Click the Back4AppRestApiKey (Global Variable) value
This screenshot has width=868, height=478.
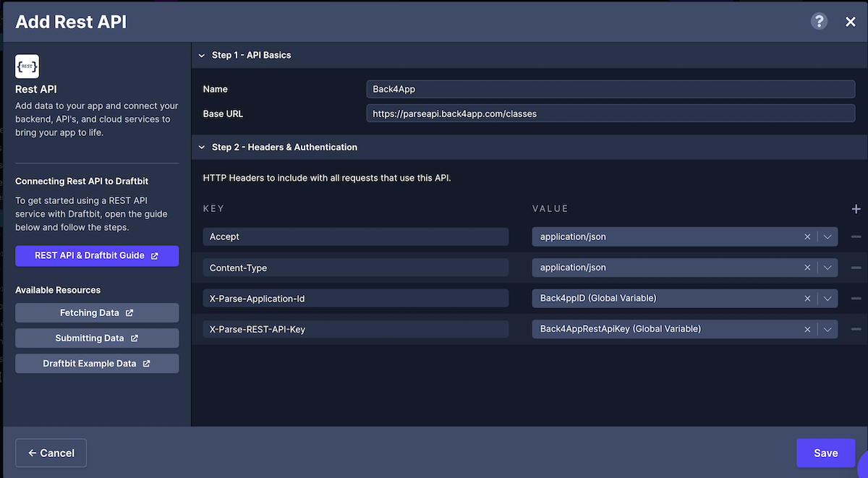pos(621,329)
